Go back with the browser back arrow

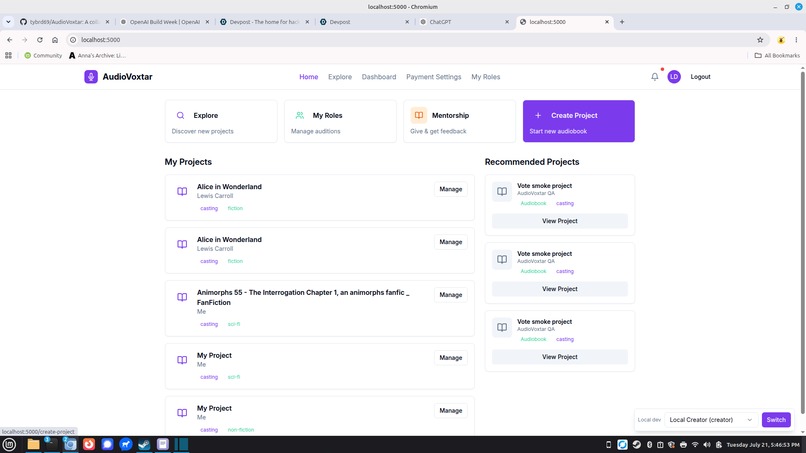pos(9,40)
